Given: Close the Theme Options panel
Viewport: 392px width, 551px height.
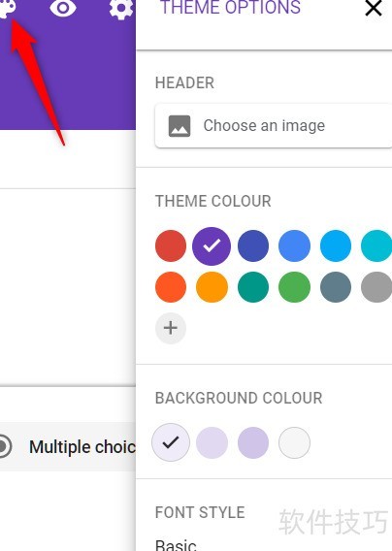Looking at the screenshot, I should tap(374, 8).
